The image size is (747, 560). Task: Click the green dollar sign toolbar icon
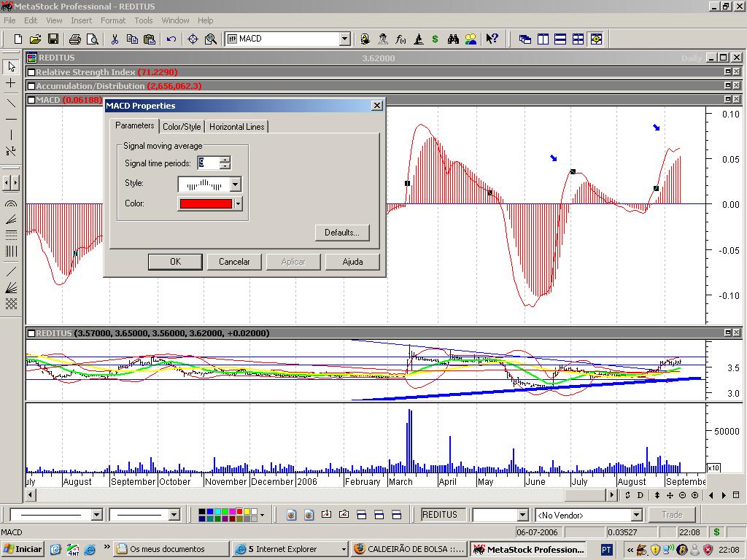pyautogui.click(x=436, y=39)
